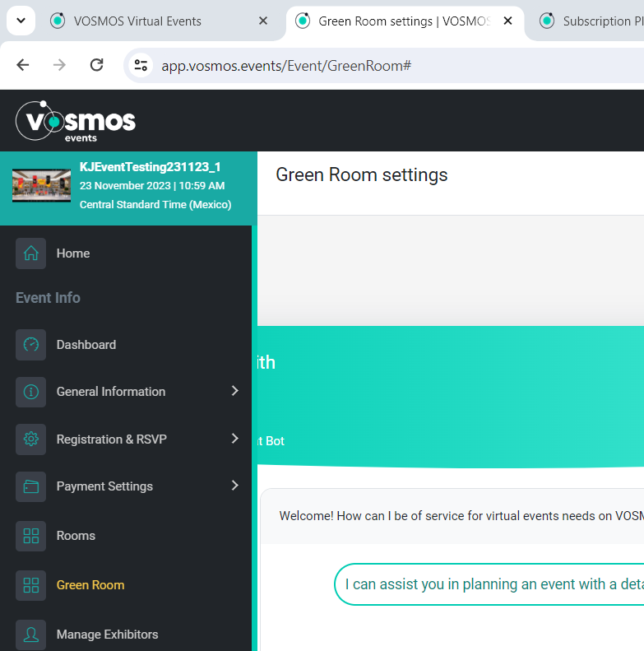Screen dimensions: 644x651
Task: Expand General Information submenu chevron
Action: 235,391
